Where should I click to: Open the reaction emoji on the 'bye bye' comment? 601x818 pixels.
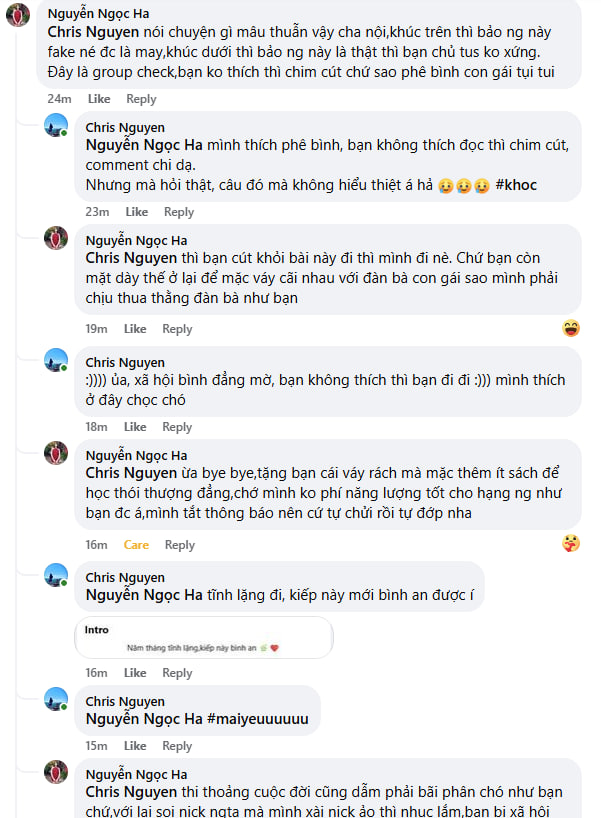(x=571, y=543)
